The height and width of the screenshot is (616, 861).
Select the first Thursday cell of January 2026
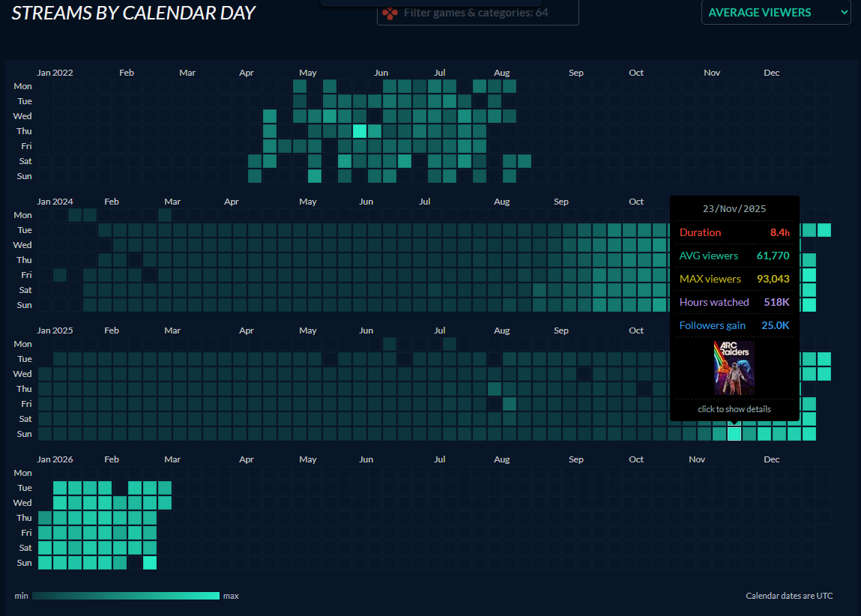45,518
